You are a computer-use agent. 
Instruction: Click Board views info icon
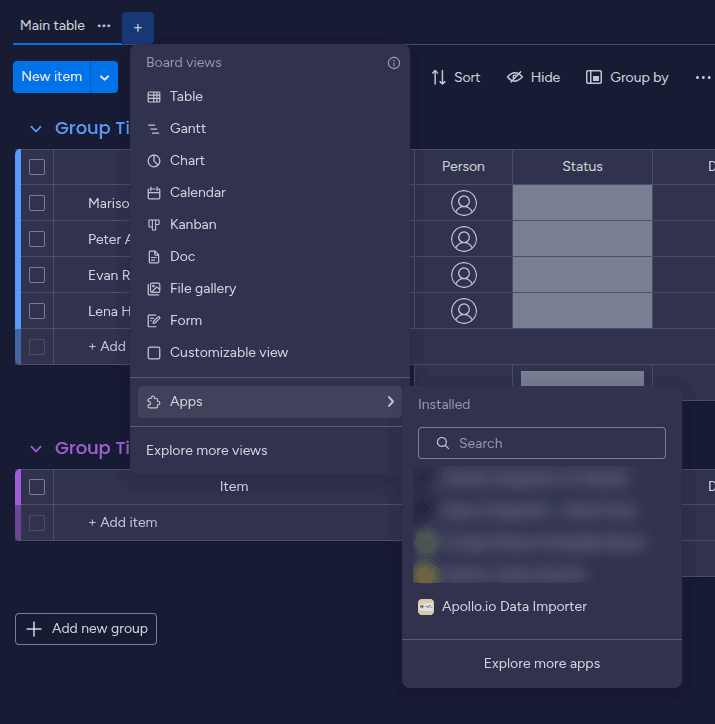click(394, 63)
